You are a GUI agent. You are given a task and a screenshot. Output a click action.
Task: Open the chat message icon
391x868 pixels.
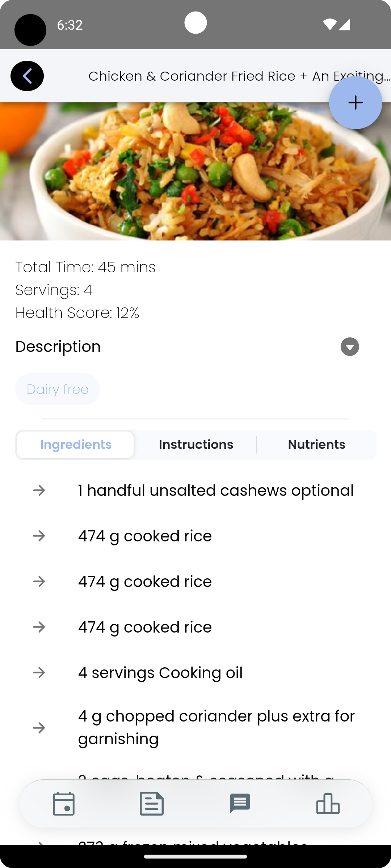point(240,804)
